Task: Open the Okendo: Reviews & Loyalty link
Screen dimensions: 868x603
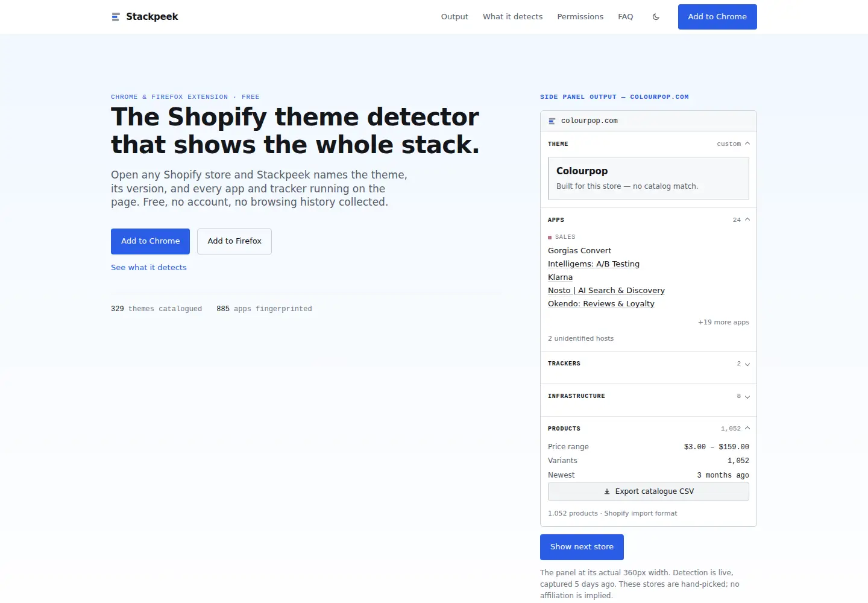Action: pos(601,304)
